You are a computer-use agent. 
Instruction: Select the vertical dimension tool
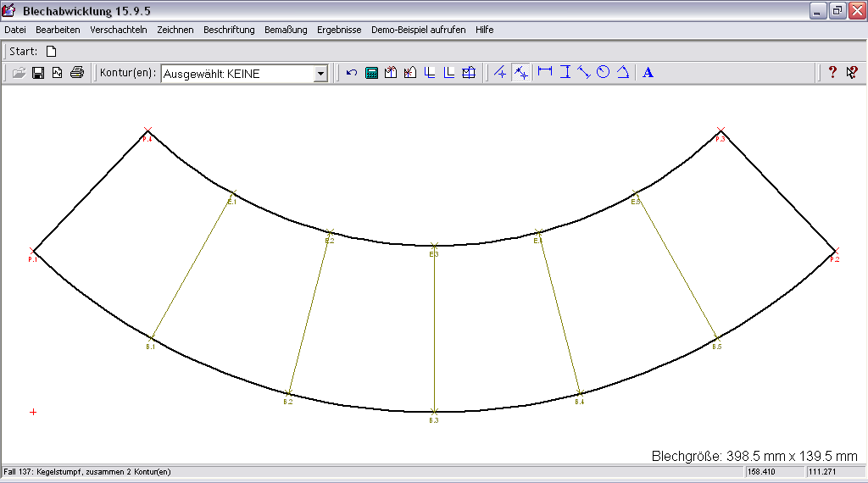click(565, 72)
